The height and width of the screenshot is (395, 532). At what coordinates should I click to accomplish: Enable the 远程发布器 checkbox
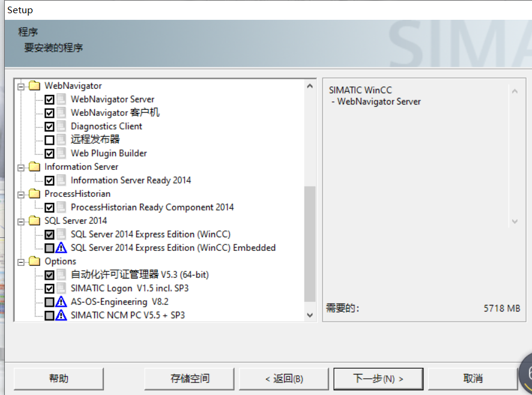click(50, 139)
